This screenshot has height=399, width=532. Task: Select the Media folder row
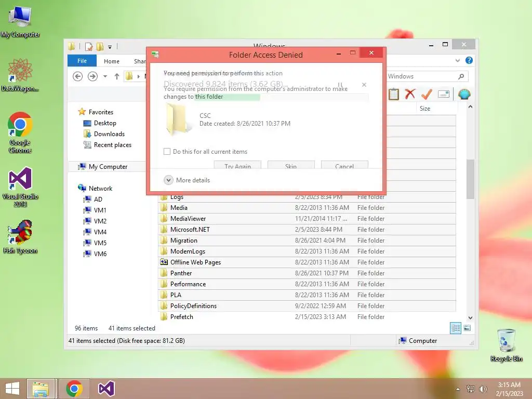pos(307,208)
